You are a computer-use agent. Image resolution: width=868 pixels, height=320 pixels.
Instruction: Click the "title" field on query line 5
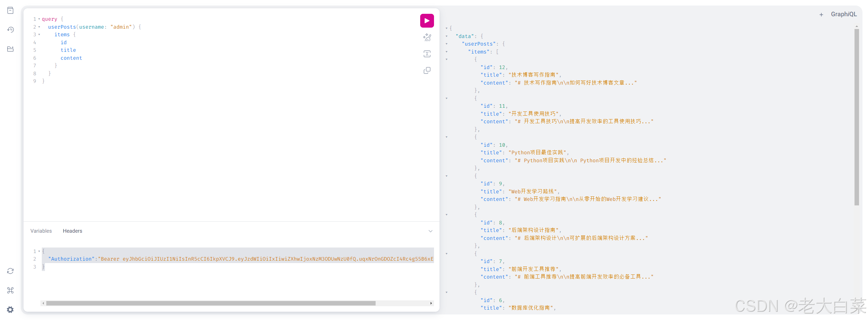pos(68,50)
